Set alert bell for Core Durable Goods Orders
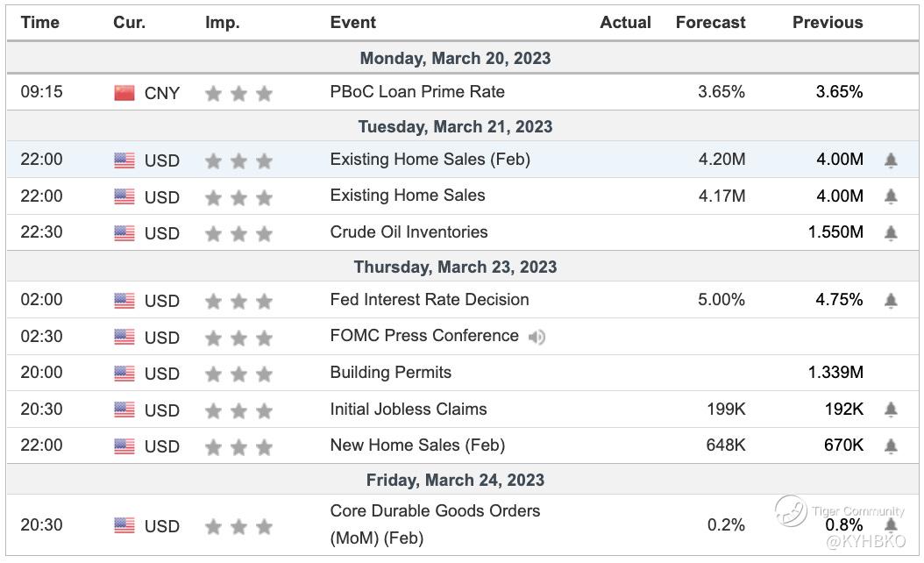Viewport: 924px width, 563px height. pos(891,525)
